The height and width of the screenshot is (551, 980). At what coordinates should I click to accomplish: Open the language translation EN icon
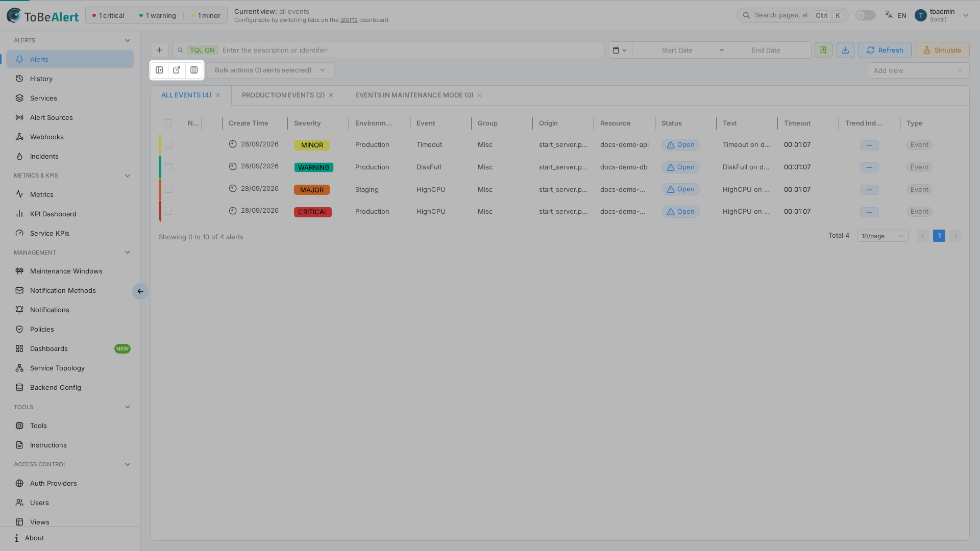point(895,15)
